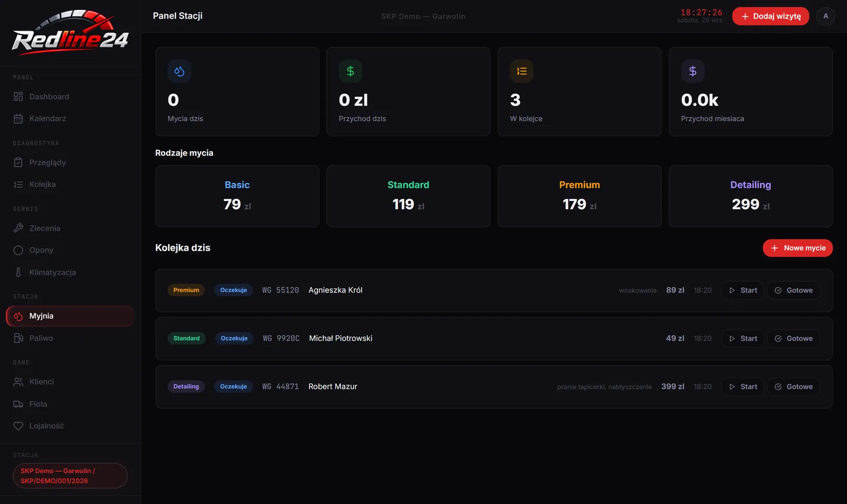The height and width of the screenshot is (504, 847).
Task: Click the Dodaj wizytę button
Action: pos(771,16)
